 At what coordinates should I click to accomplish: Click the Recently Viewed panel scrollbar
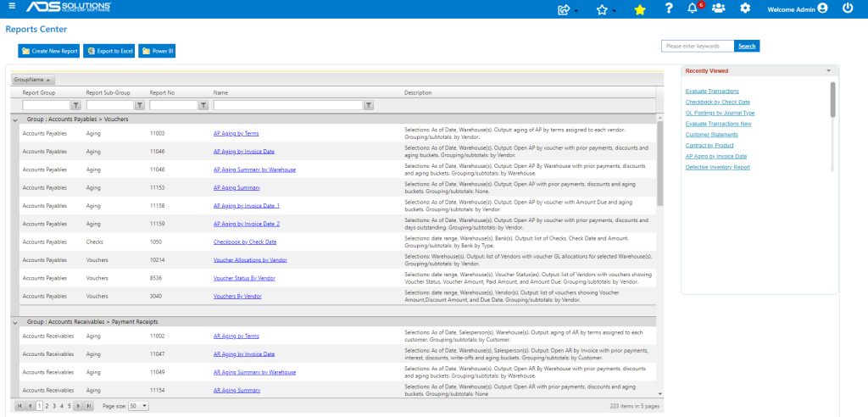pos(833,100)
